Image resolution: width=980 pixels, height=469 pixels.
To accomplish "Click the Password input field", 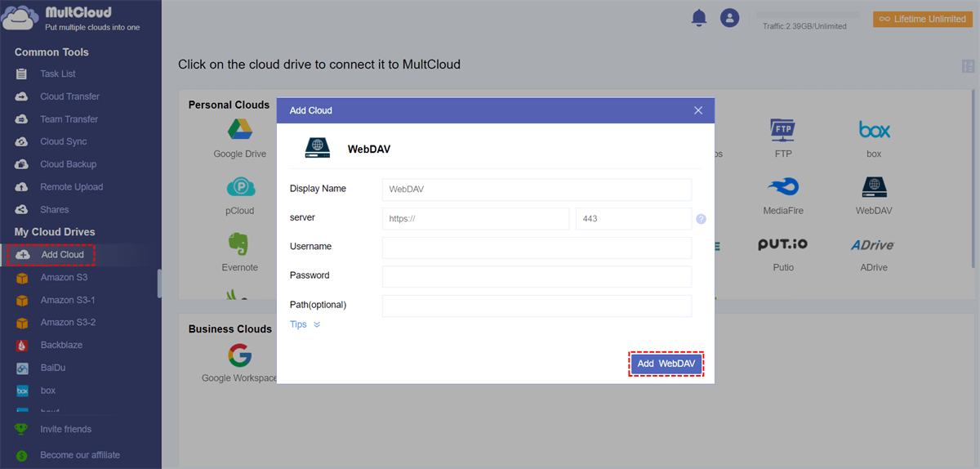I will point(537,276).
